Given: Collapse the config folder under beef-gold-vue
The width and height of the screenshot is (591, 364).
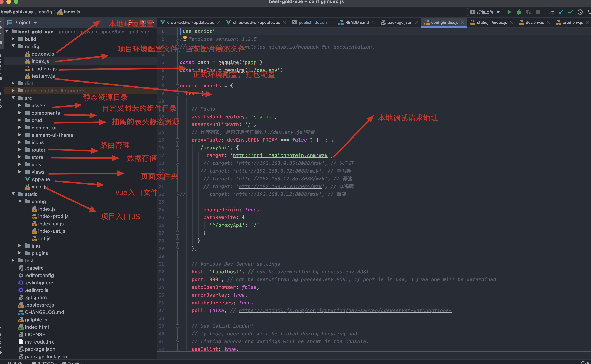Looking at the screenshot, I should (13, 46).
